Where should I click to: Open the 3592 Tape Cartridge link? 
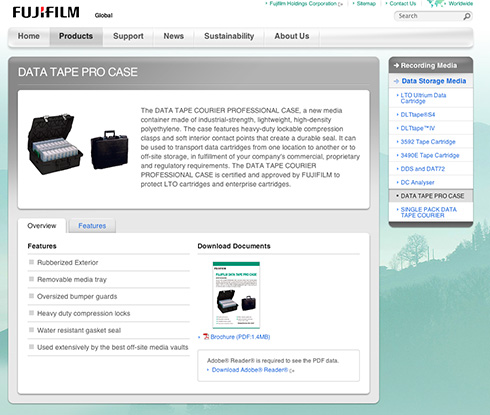point(428,142)
